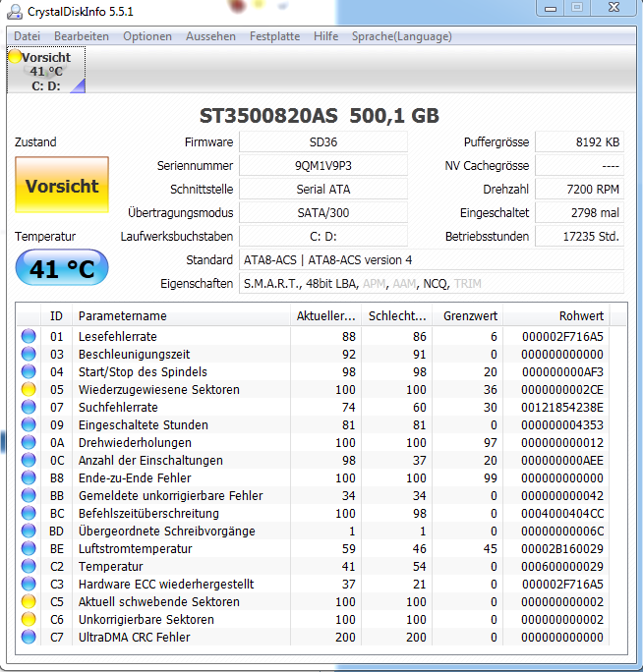Click yellow icon for 05 Wiederzugewiesene Sektoren
This screenshot has width=643, height=672.
(x=29, y=390)
